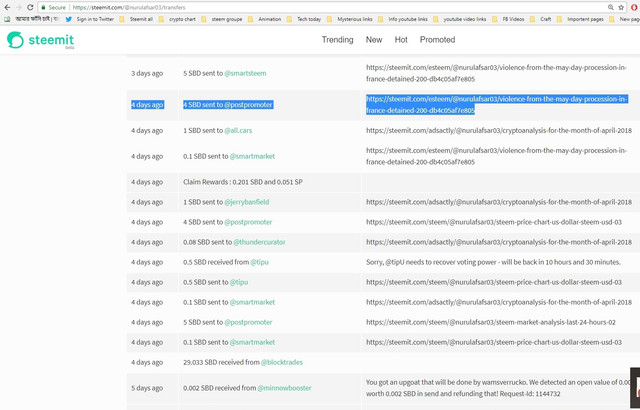
Task: Open the Mysterious links bookmark folder
Action: point(349,19)
